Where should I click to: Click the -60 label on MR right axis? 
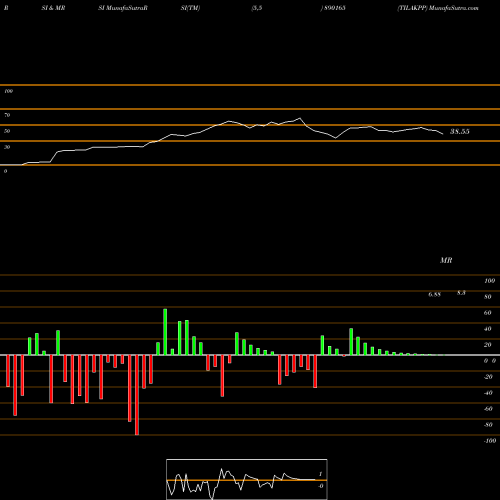(488, 409)
